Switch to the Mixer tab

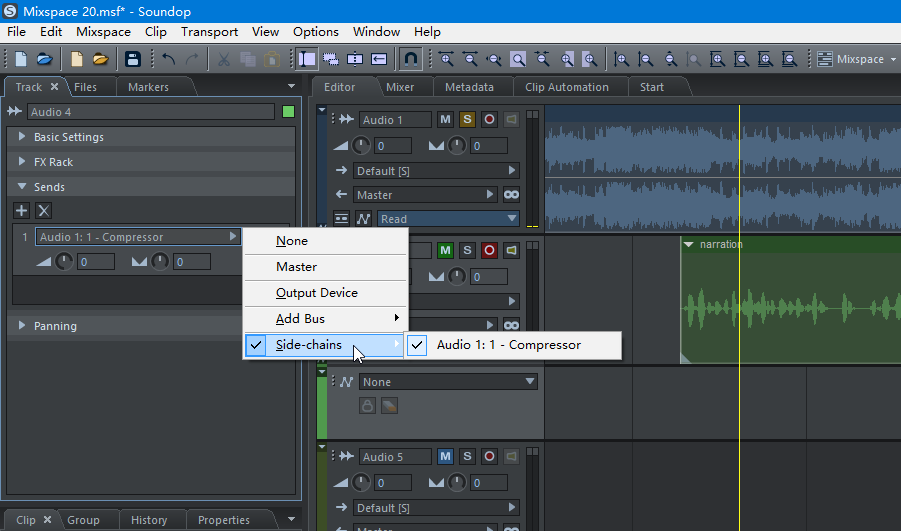(x=400, y=87)
